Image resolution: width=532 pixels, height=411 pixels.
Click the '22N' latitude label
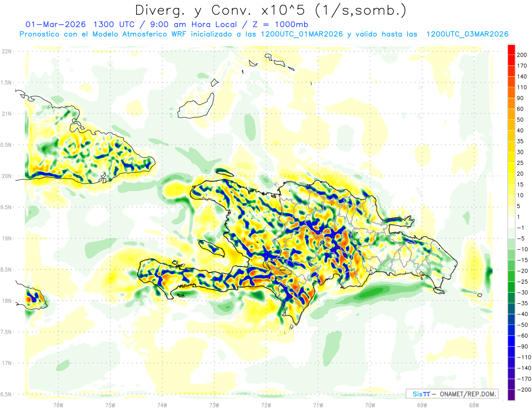[7, 51]
